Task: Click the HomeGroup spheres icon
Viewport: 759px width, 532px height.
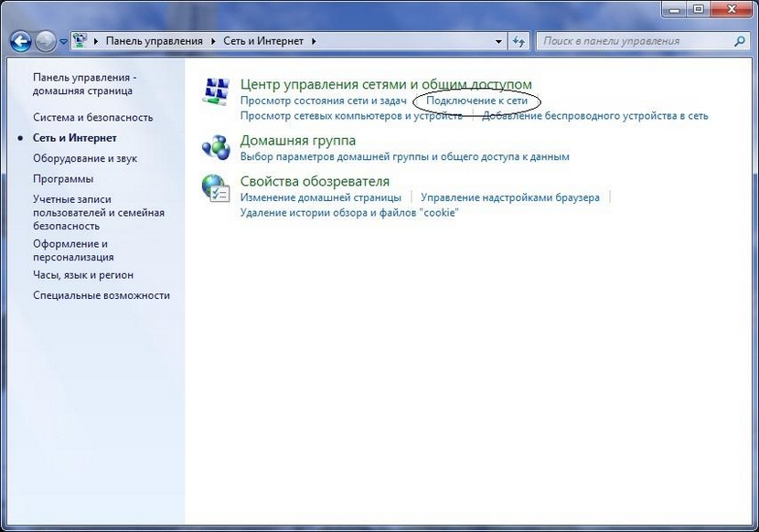Action: pyautogui.click(x=216, y=147)
